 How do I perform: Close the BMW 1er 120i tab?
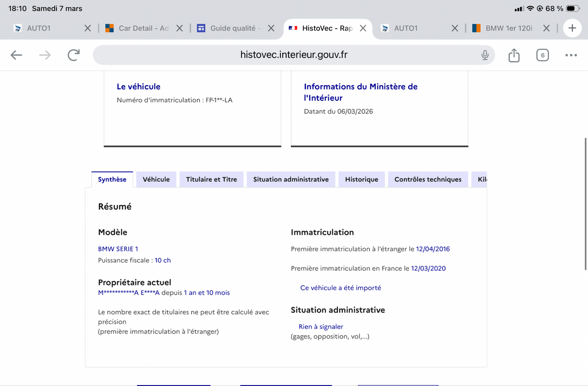tap(546, 28)
